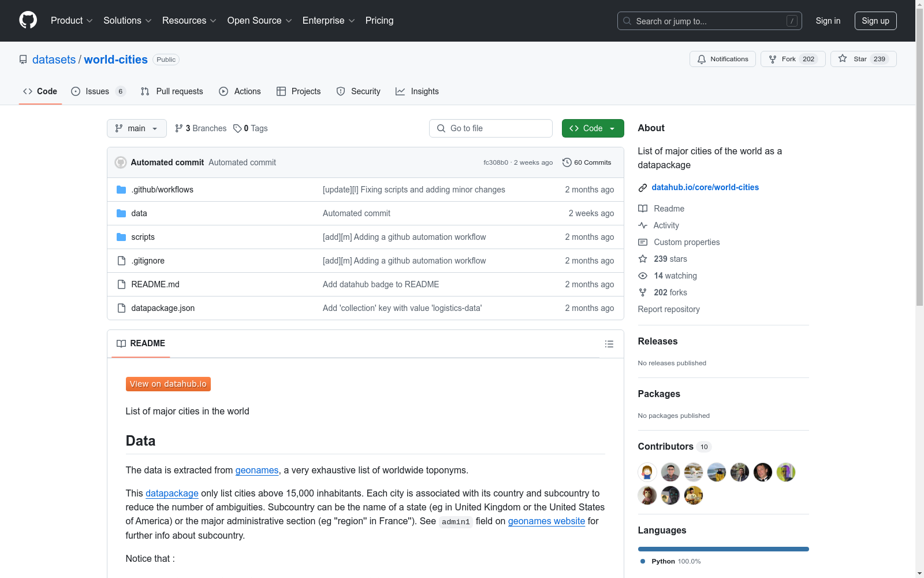Viewport: 924px width, 578px height.
Task: Expand the Resources menu
Action: (189, 21)
